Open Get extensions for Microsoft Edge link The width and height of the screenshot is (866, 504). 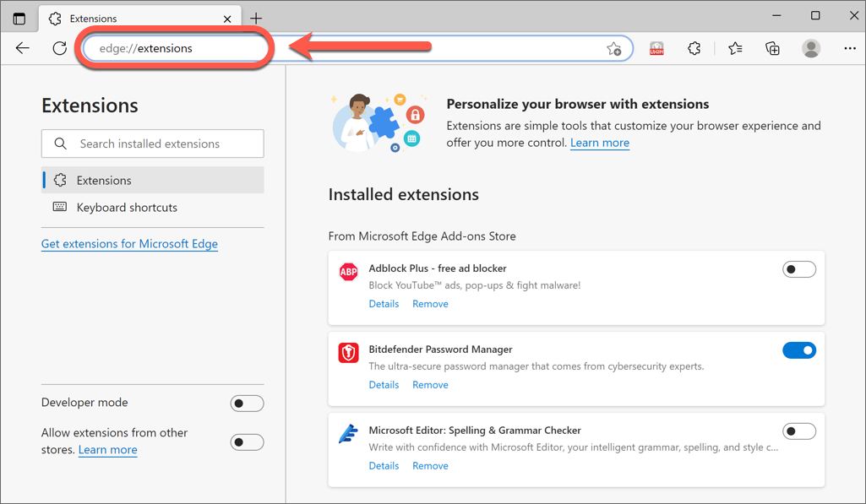tap(129, 243)
